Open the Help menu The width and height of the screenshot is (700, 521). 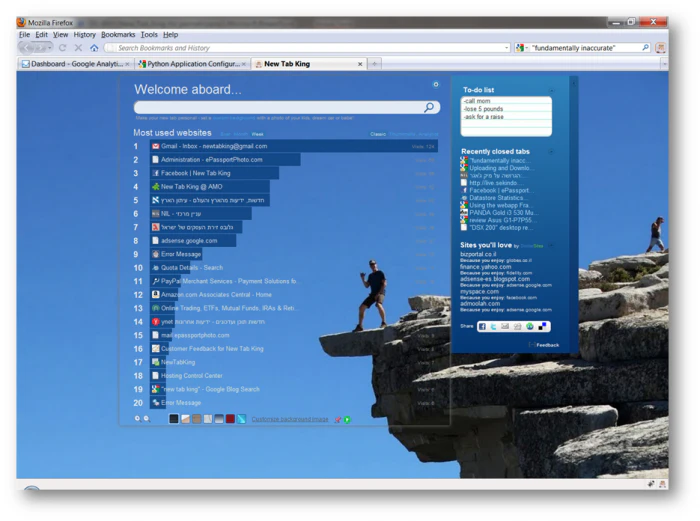(x=170, y=35)
